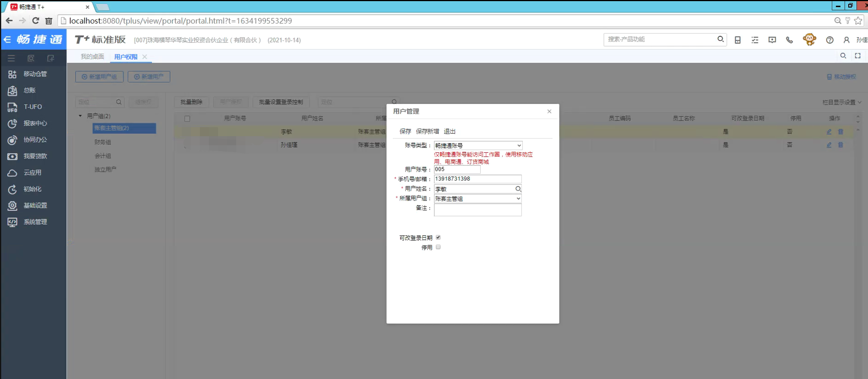This screenshot has width=868, height=379.
Task: Click the 用户姓名 column header
Action: tap(312, 119)
